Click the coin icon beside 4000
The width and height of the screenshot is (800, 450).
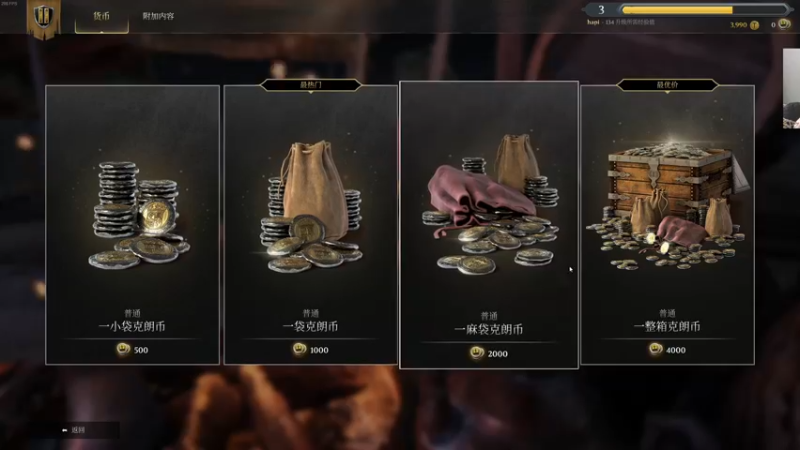(656, 349)
